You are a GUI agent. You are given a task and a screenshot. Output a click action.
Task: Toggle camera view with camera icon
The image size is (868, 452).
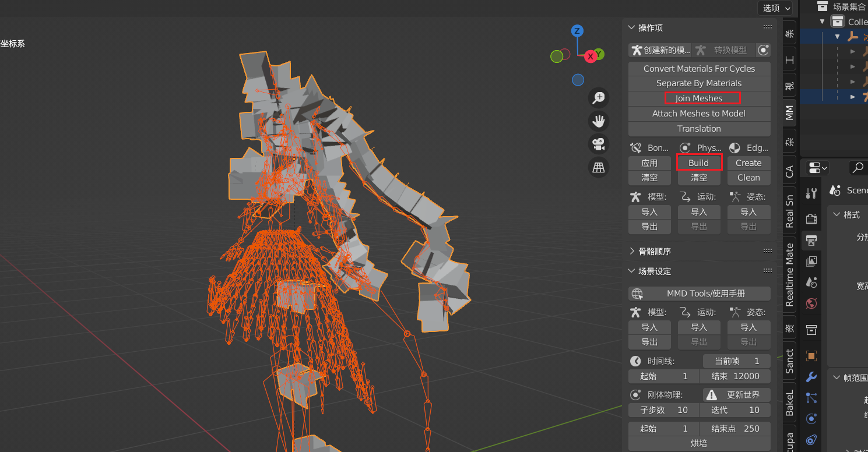point(599,144)
